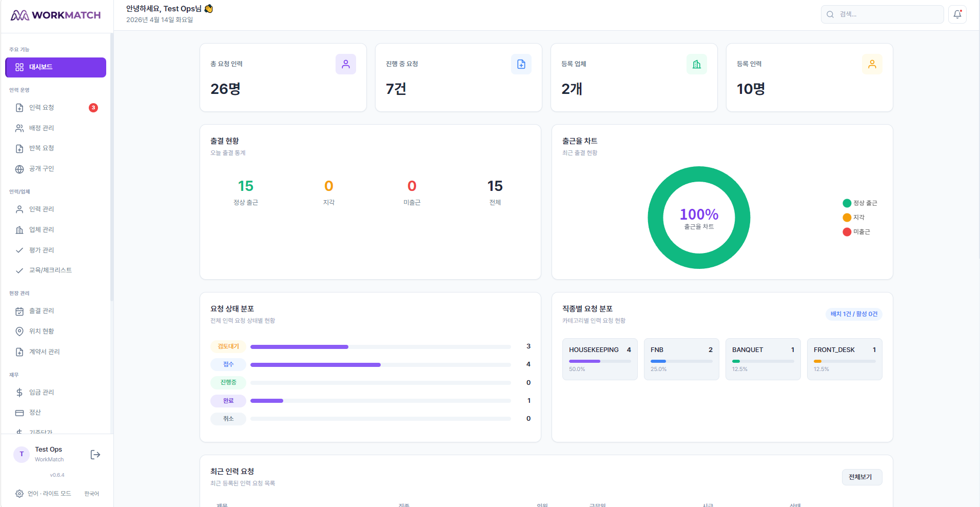Select the 반복 요청 document icon
This screenshot has height=507, width=980.
(19, 148)
